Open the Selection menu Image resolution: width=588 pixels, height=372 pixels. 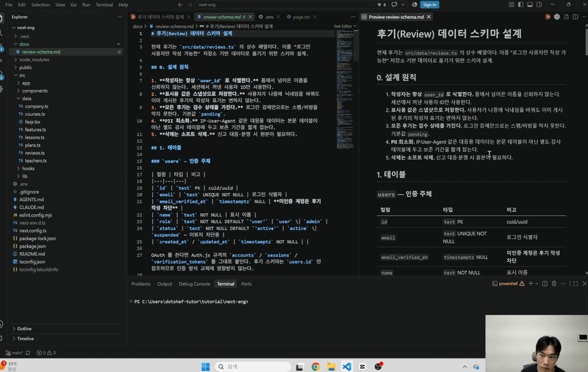40,5
